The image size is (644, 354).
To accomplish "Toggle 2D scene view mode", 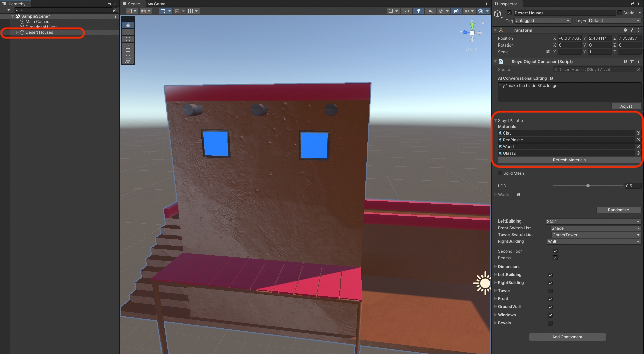I will [x=406, y=11].
